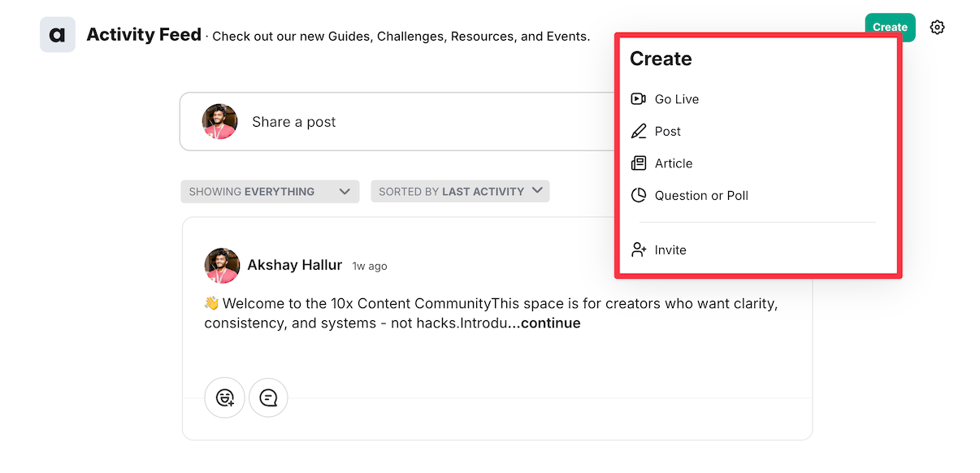This screenshot has width=980, height=473.
Task: Click the 1w ago post timestamp
Action: (x=370, y=267)
